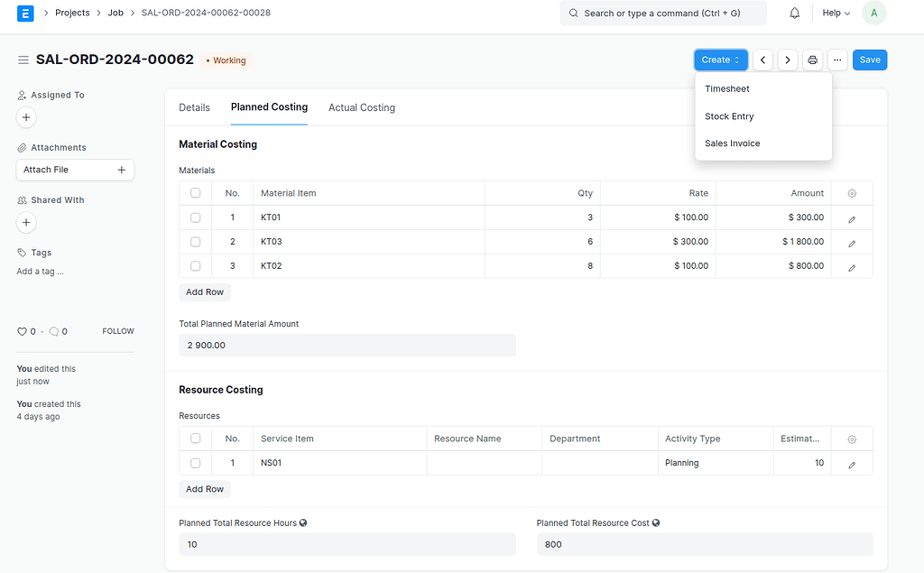
Task: Expand the Create dropdown
Action: 720,59
